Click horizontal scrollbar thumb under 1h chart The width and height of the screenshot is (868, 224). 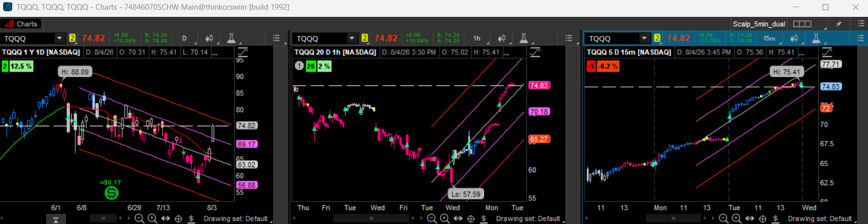(x=371, y=219)
